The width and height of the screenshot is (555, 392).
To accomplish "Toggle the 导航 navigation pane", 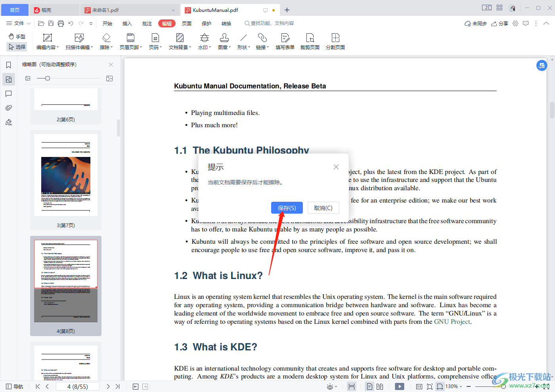I will tap(15, 386).
